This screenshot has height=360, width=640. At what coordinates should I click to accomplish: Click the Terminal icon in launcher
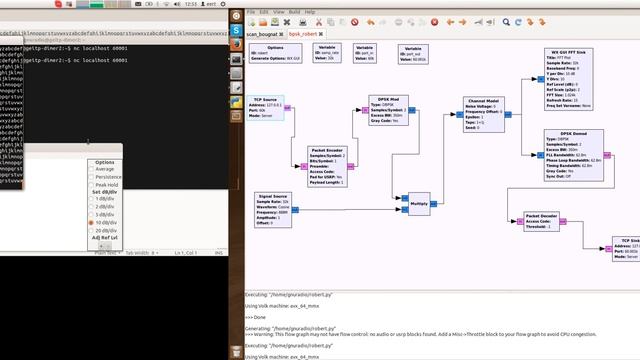tap(236, 59)
